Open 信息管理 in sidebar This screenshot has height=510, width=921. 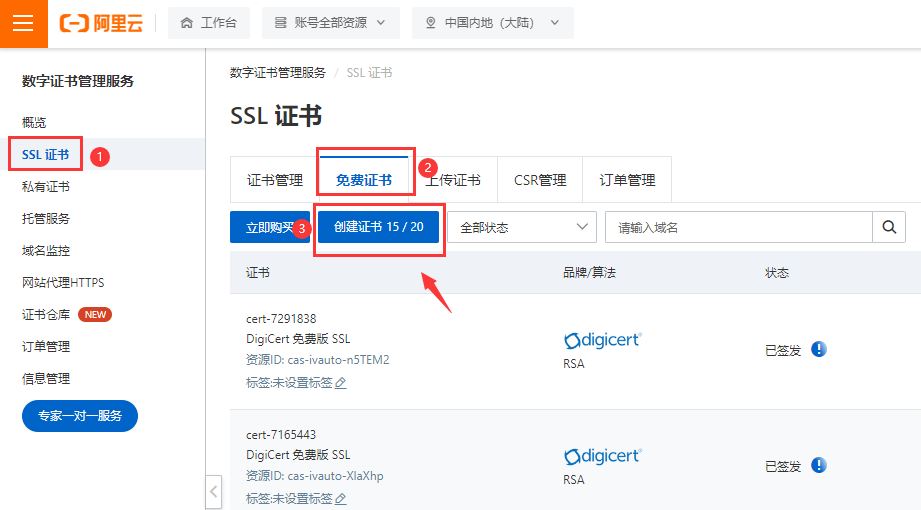point(46,378)
